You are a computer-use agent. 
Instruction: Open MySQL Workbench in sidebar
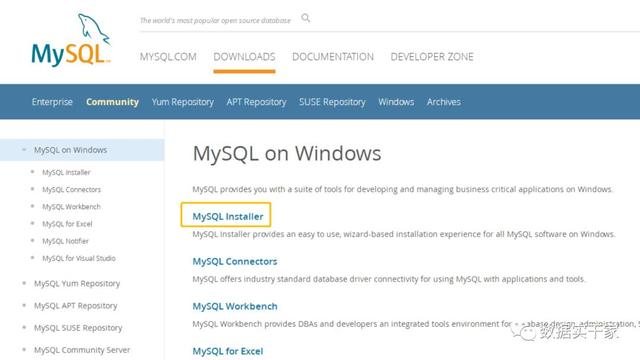pyautogui.click(x=71, y=207)
